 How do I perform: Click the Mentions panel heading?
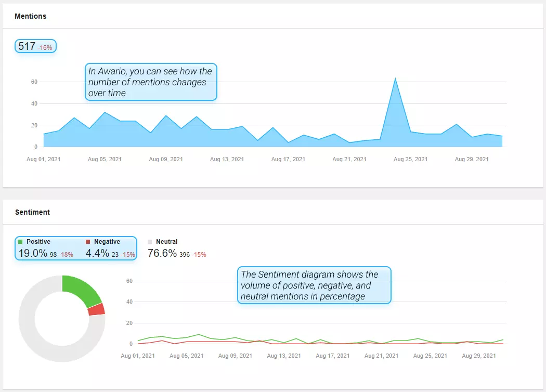click(30, 16)
